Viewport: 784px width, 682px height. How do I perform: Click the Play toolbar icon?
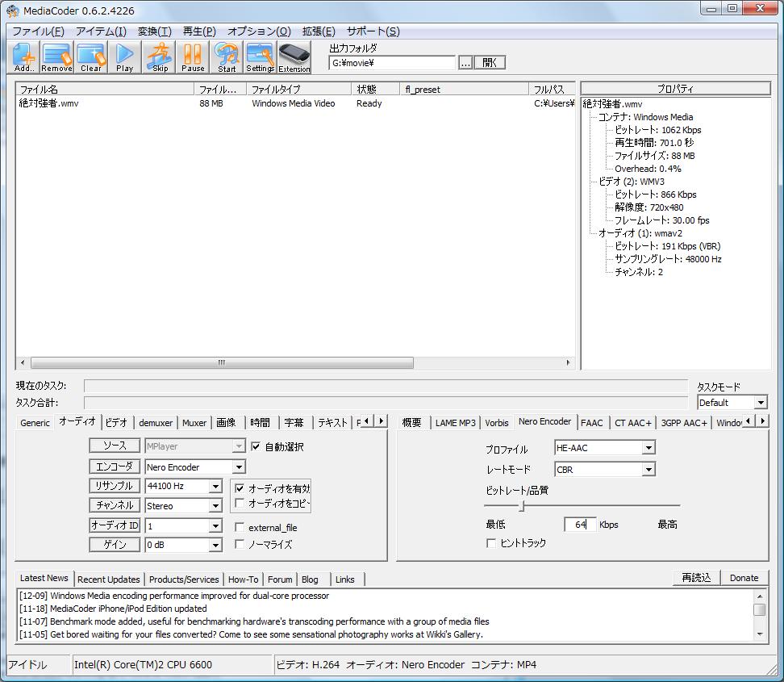pyautogui.click(x=124, y=57)
